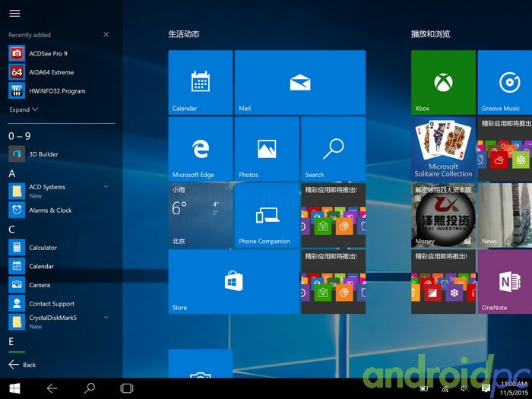This screenshot has height=399, width=532.
Task: Open Alarms & Clock
Action: (x=61, y=210)
